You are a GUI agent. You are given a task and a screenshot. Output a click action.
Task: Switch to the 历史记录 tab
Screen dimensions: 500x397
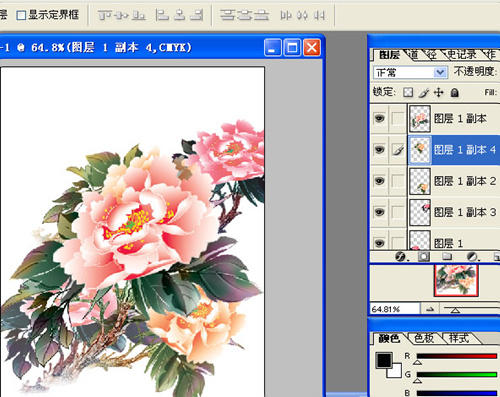coord(461,54)
